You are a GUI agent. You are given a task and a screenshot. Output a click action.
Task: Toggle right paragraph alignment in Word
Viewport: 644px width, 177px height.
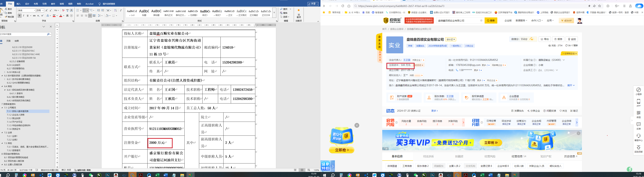click(x=86, y=16)
